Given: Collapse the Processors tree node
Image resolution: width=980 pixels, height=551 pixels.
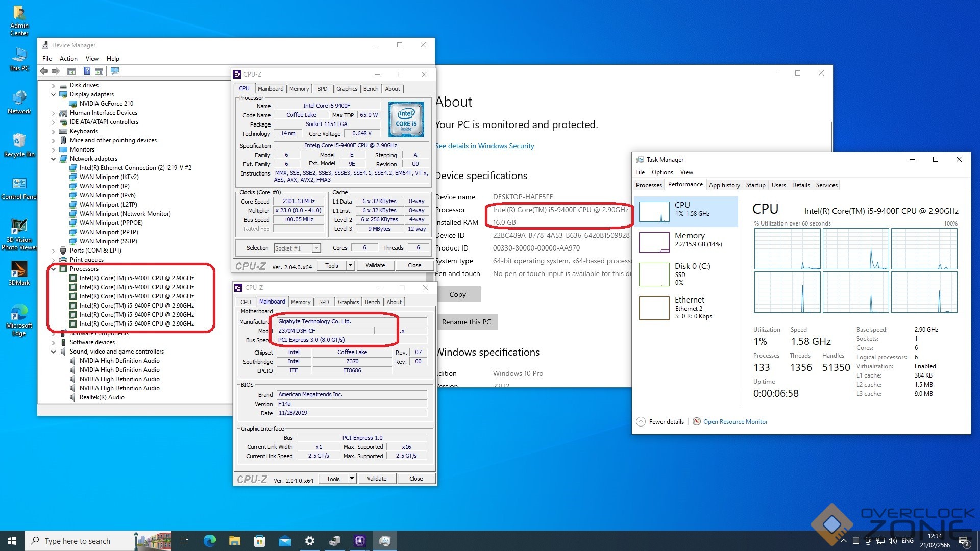Looking at the screenshot, I should [54, 269].
